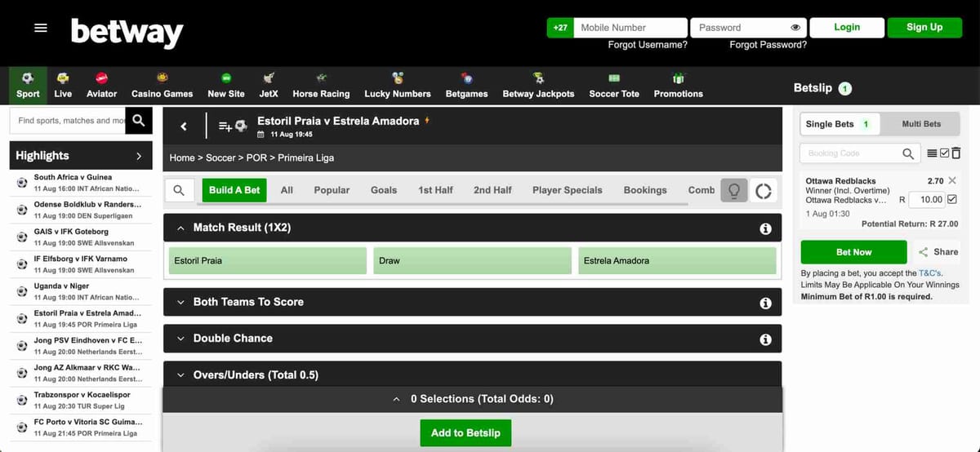The image size is (980, 452).
Task: Remove the Ottawa Redblacks bet with X
Action: [x=953, y=181]
